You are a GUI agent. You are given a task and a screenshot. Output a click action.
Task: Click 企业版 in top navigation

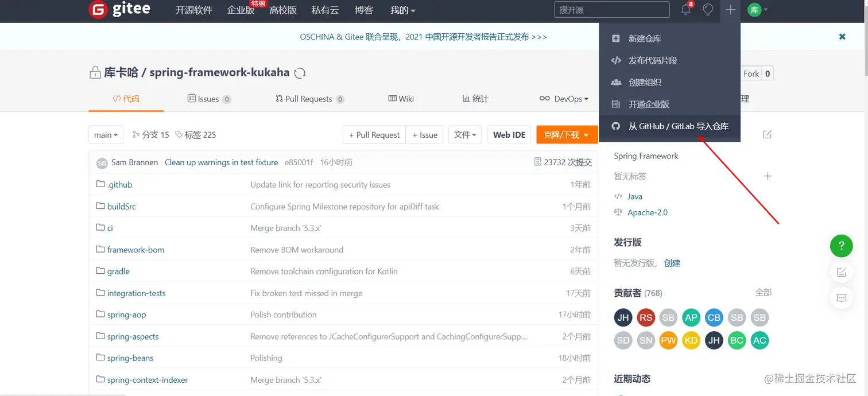[x=241, y=10]
